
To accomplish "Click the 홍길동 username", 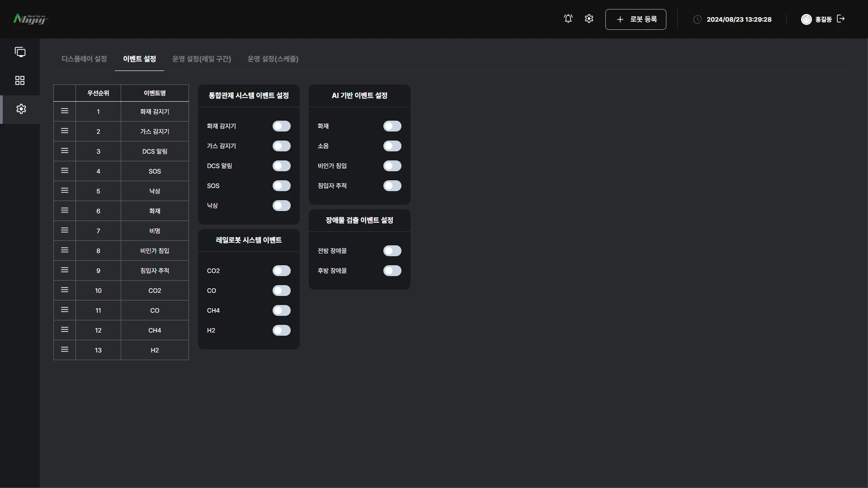I will [823, 19].
